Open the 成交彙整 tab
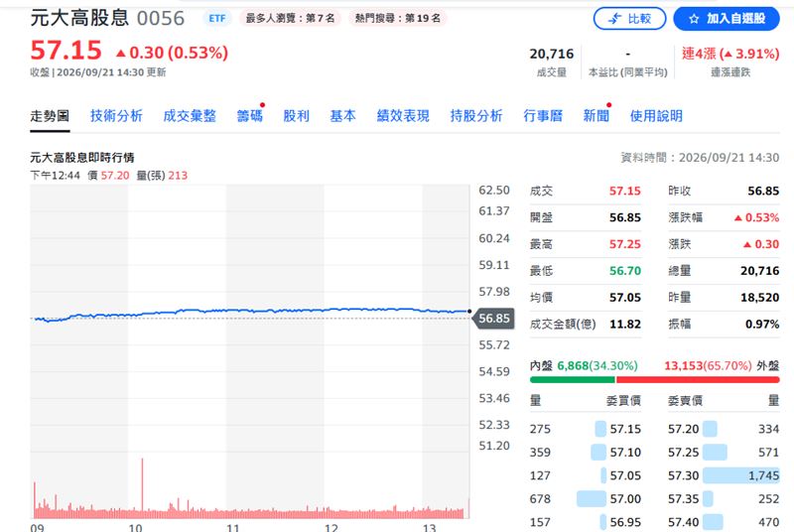Viewport: 794px width, 532px height. pos(190,116)
